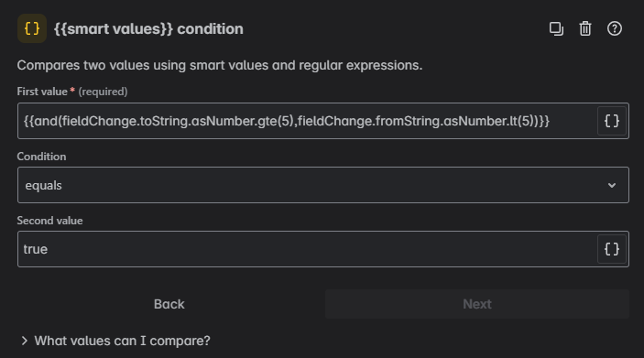
Task: Click the Second value field label
Action: coord(49,221)
